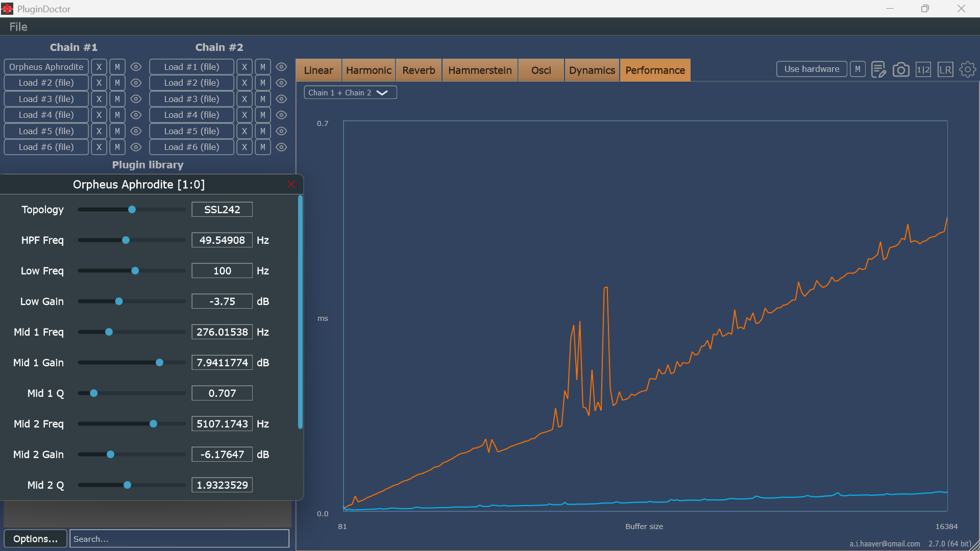This screenshot has width=980, height=551.
Task: Toggle eye icon for Chain #1 Load #2
Action: pos(136,83)
